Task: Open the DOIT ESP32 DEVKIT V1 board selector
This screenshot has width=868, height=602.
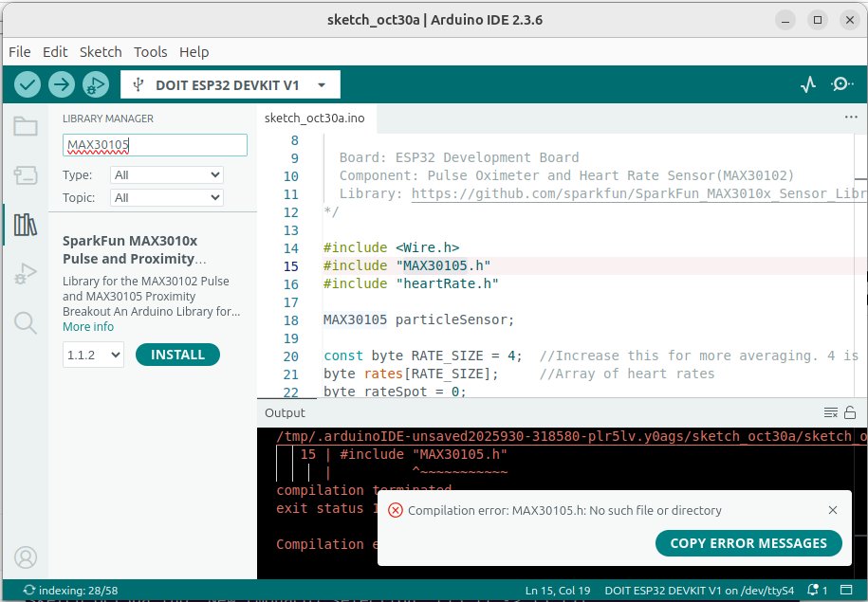Action: [x=230, y=85]
